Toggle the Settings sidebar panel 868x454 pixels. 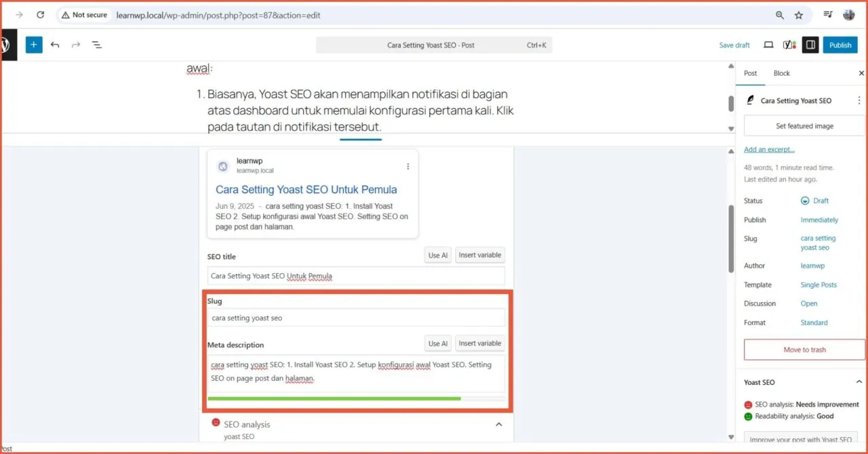click(810, 44)
